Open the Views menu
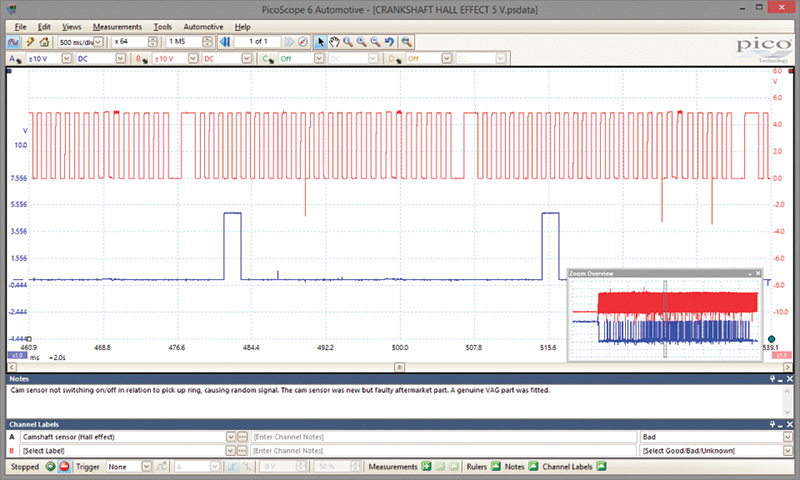This screenshot has width=800, height=480. [71, 27]
